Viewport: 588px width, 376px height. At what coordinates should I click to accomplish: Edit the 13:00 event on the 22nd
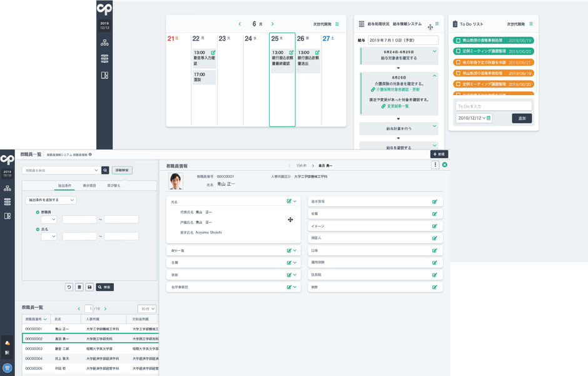(x=213, y=53)
